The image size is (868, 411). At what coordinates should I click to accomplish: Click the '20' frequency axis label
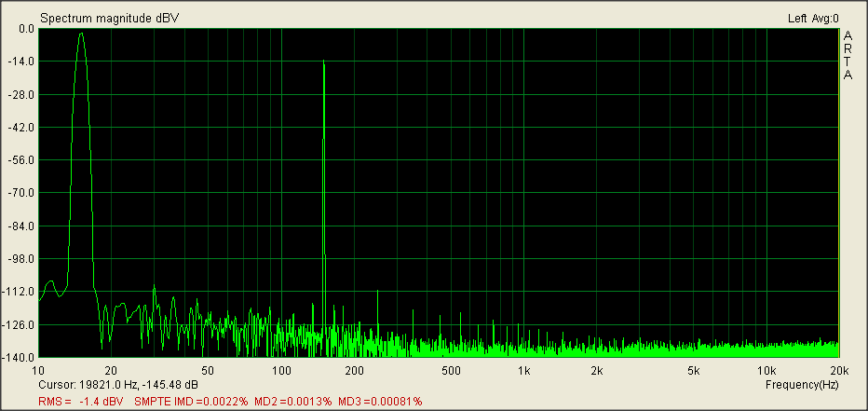[x=111, y=370]
